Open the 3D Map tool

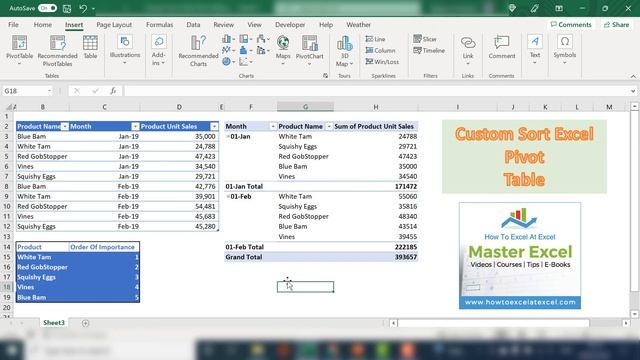pos(344,51)
